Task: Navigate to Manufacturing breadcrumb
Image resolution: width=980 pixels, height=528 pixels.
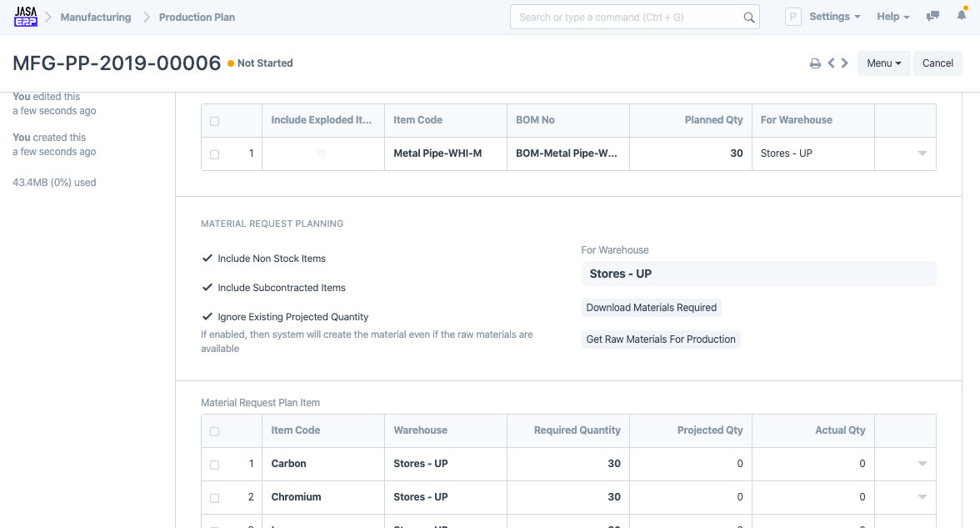Action: coord(96,17)
